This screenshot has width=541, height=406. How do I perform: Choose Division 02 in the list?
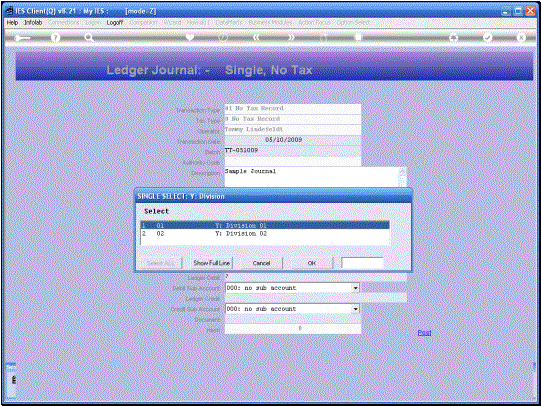point(265,234)
